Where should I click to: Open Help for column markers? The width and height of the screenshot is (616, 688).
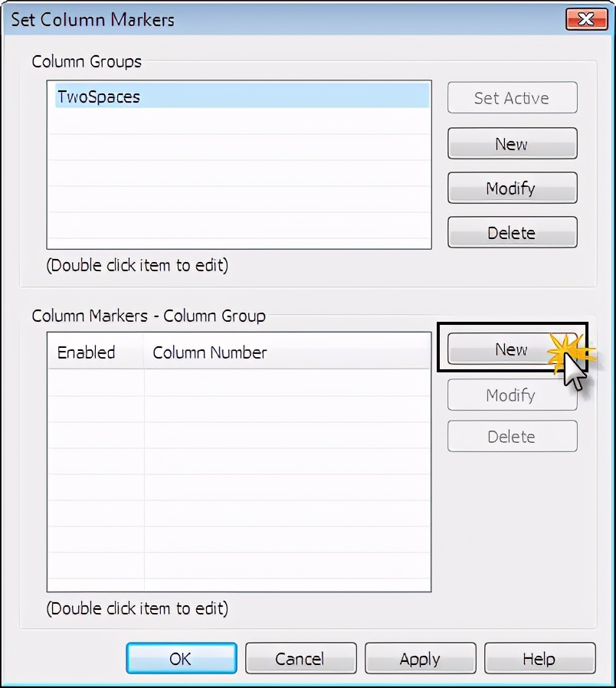click(539, 658)
